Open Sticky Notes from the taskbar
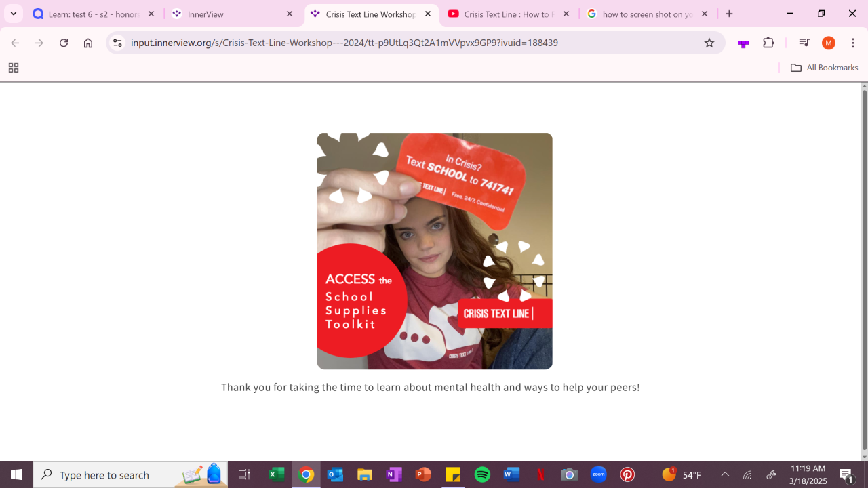This screenshot has height=488, width=868. (x=453, y=474)
